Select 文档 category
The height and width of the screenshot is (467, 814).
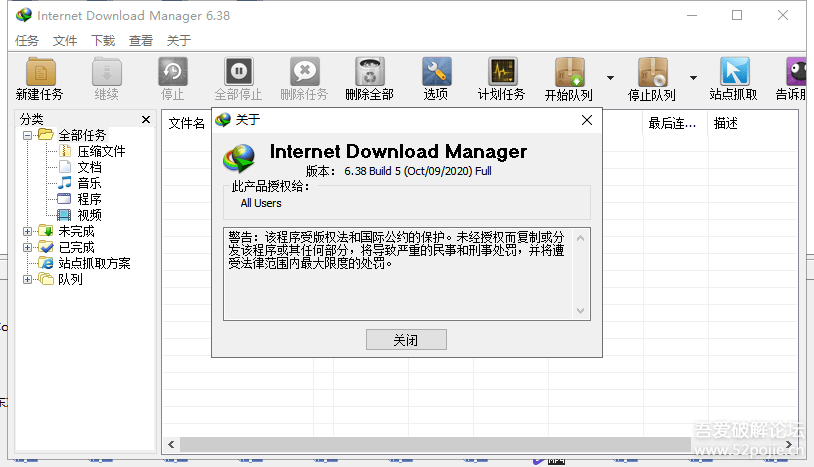tap(89, 168)
